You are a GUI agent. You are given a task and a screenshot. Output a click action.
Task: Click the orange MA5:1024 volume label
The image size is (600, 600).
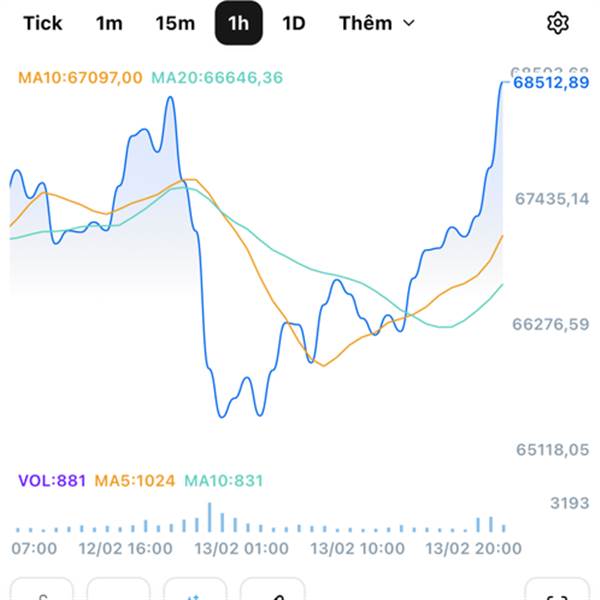(x=135, y=481)
